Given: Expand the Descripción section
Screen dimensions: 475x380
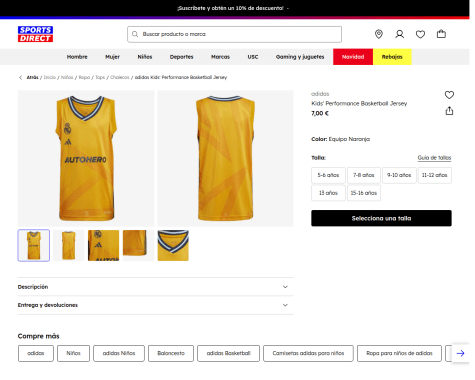Looking at the screenshot, I should click(155, 287).
